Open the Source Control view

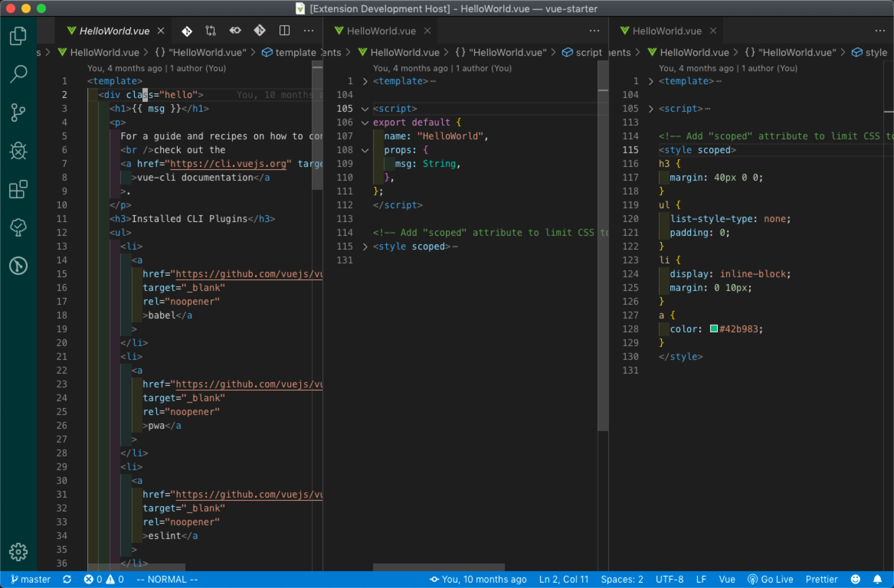(x=18, y=112)
